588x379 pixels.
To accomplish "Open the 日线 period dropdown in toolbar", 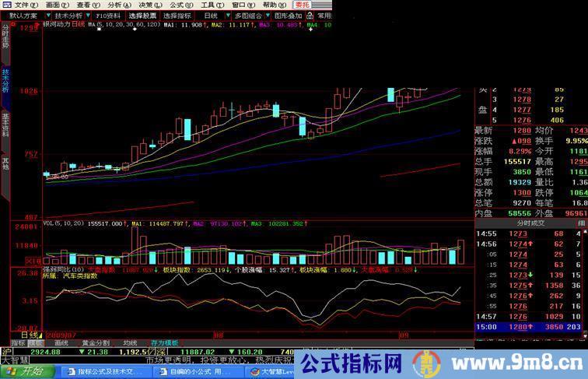I will (214, 16).
